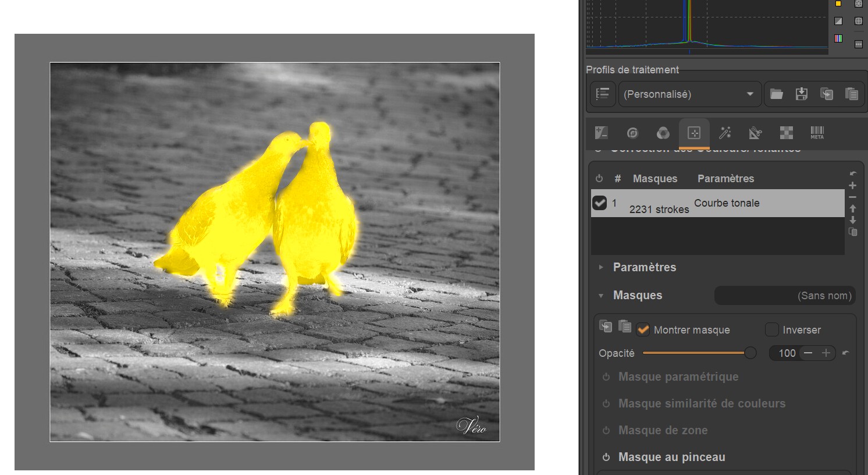Open the (Personnalisé) profile dropdown
868x475 pixels.
(x=689, y=94)
